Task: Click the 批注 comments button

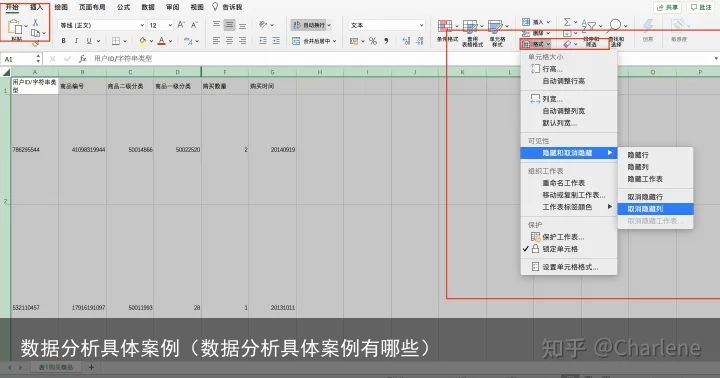Action: coord(701,7)
